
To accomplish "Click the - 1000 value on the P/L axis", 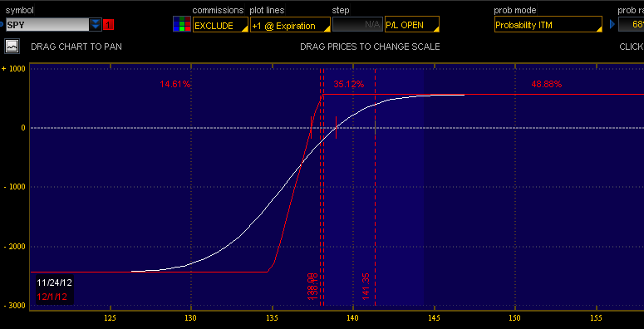I will point(14,187).
